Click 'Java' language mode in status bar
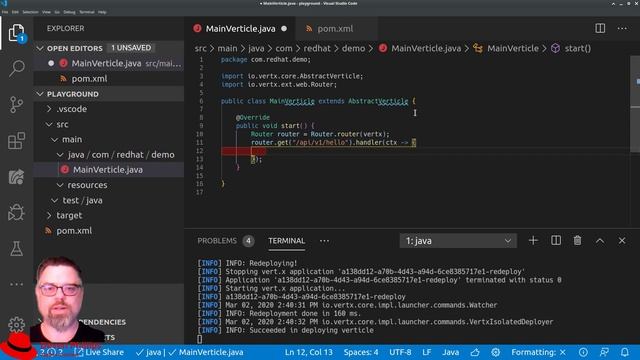Screen dimensions: 640x360 451,352
